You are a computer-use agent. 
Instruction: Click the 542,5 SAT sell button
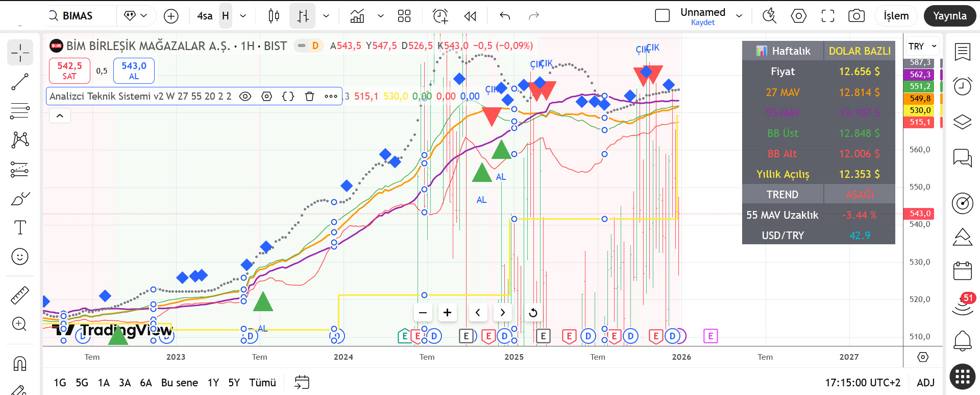point(69,71)
